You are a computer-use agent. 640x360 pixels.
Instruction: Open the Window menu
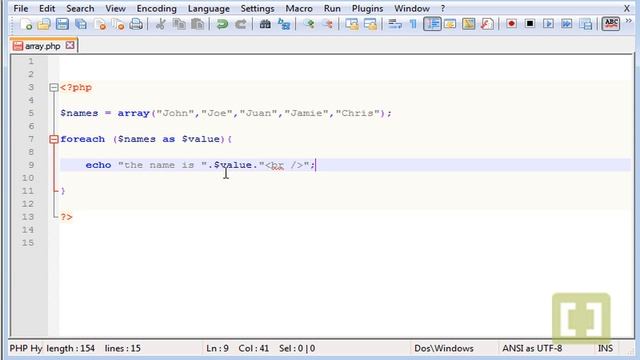pos(412,8)
